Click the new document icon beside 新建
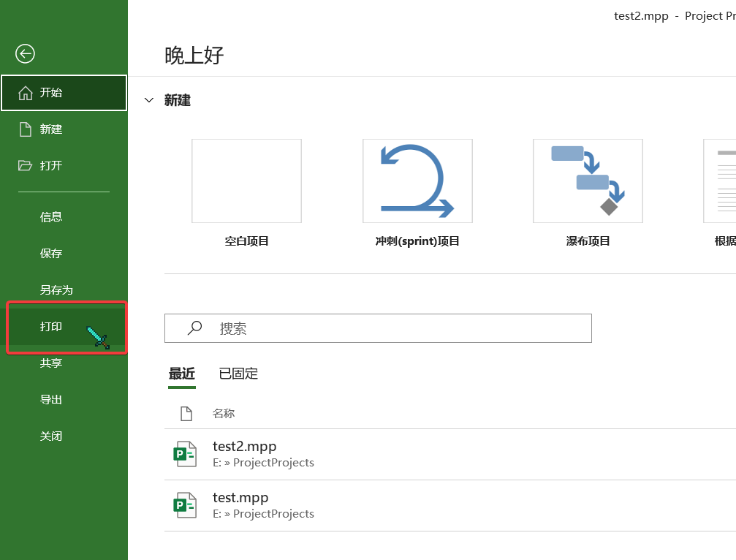 [26, 129]
